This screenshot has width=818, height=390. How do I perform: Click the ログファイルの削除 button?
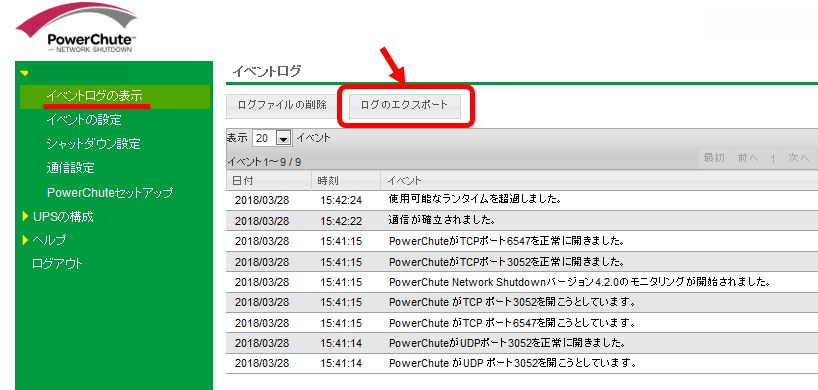[282, 105]
